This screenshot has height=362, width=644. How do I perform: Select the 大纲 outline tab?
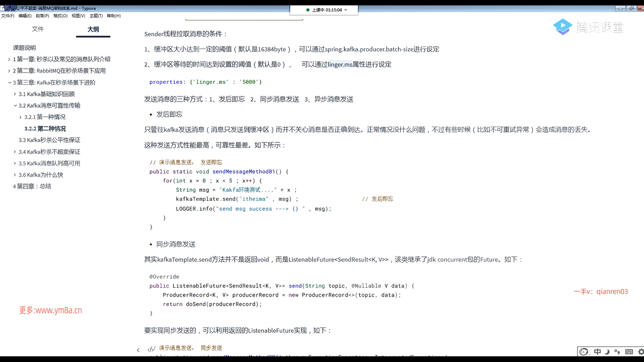[x=93, y=29]
